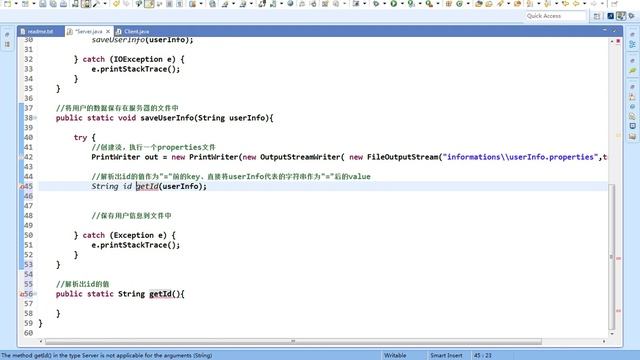Click 'saveUserInfo' method name on line 38

167,118
